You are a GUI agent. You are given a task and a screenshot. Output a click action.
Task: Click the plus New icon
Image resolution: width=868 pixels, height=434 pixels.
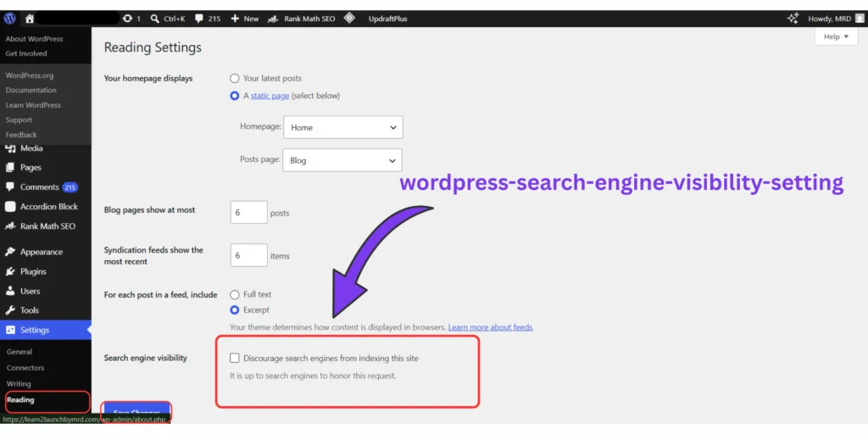(235, 19)
